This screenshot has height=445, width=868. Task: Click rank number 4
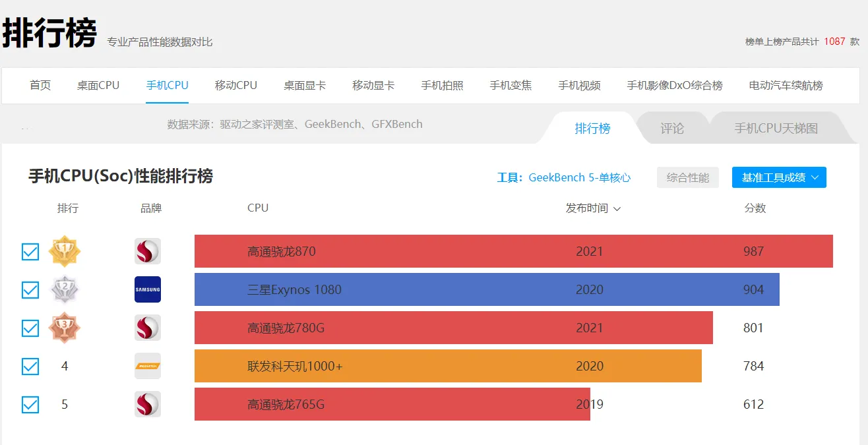(65, 366)
